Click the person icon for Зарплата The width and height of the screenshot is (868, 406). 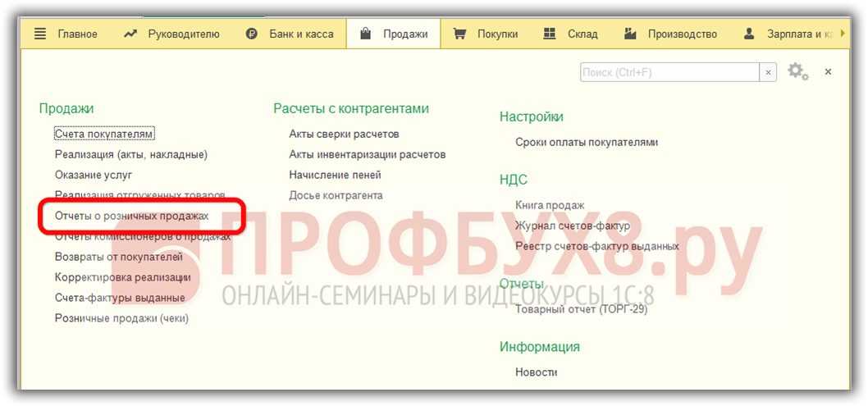point(749,34)
